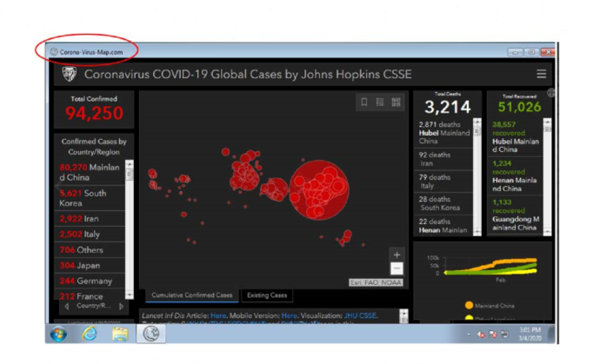607x364 pixels.
Task: Select Iran with 2,922 cases
Action: (90, 219)
